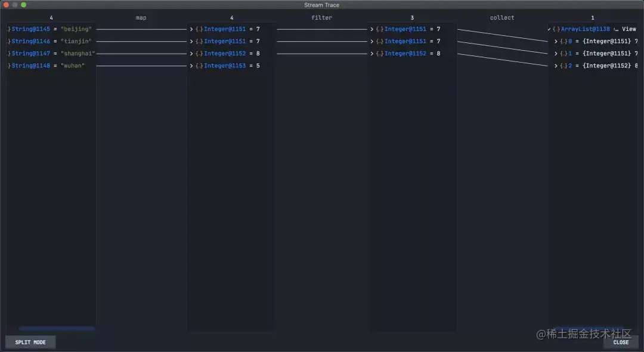This screenshot has height=352, width=644.
Task: Select the 0 = {Integer@1151} 7 result row
Action: tap(595, 42)
